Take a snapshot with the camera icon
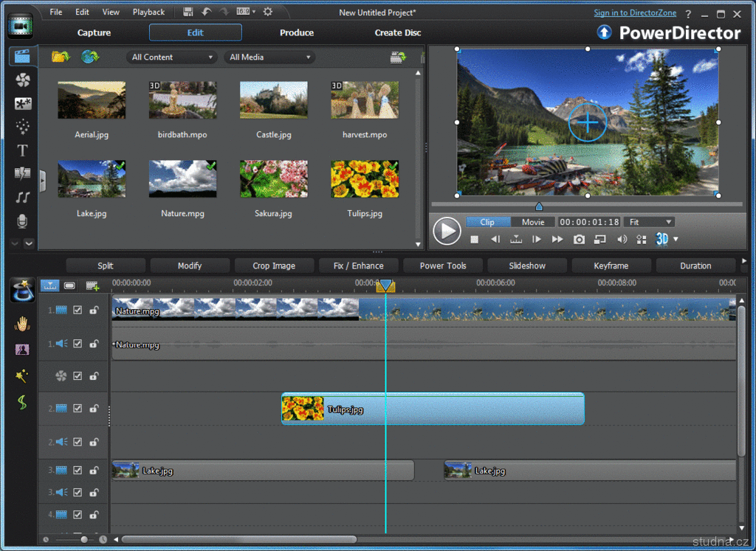 (x=580, y=239)
